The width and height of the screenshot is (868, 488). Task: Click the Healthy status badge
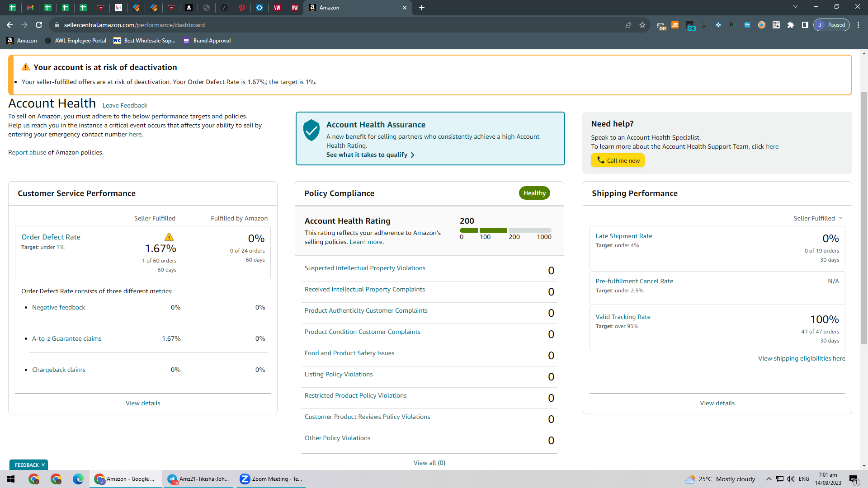pos(534,193)
